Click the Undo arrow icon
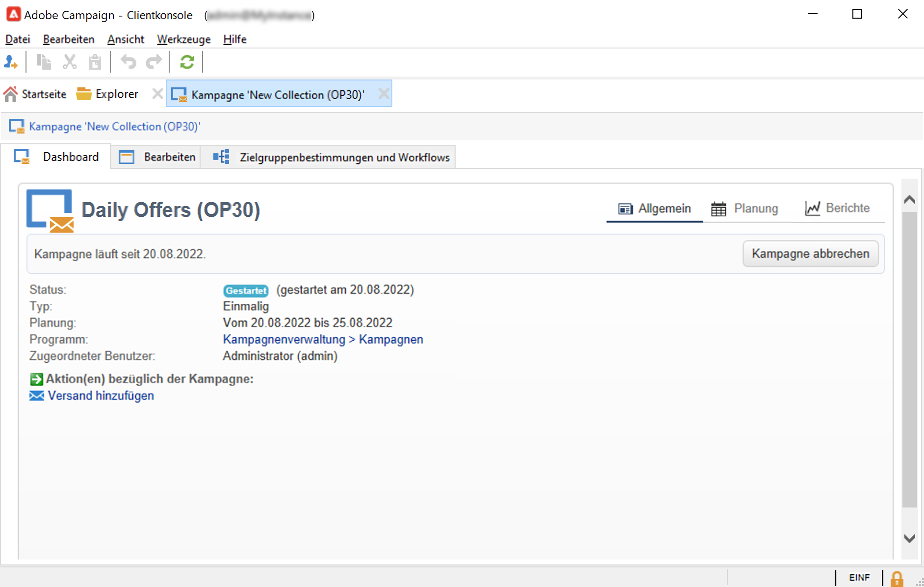The image size is (924, 587). coord(128,62)
